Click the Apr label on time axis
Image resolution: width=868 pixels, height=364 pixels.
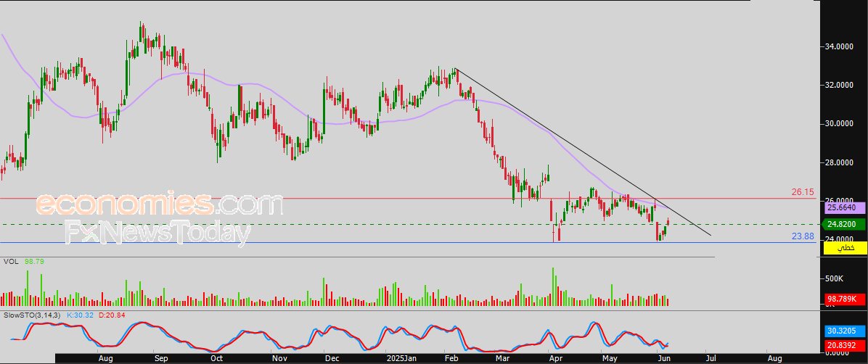(555, 358)
